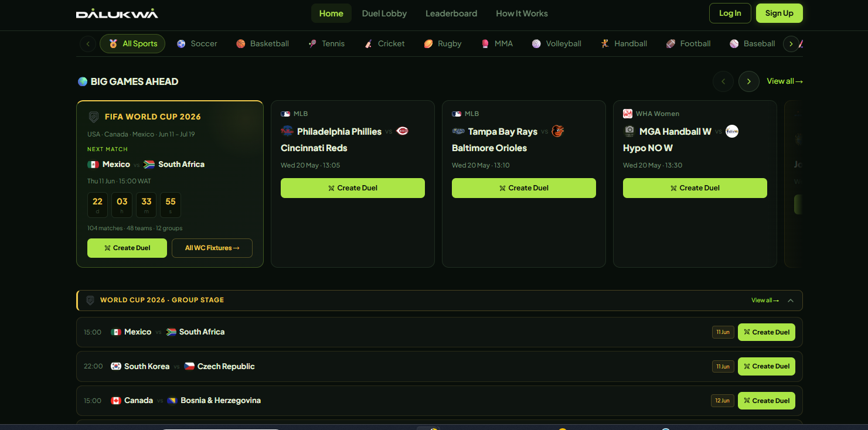This screenshot has height=430, width=868.
Task: Choose the Football category
Action: tap(689, 44)
